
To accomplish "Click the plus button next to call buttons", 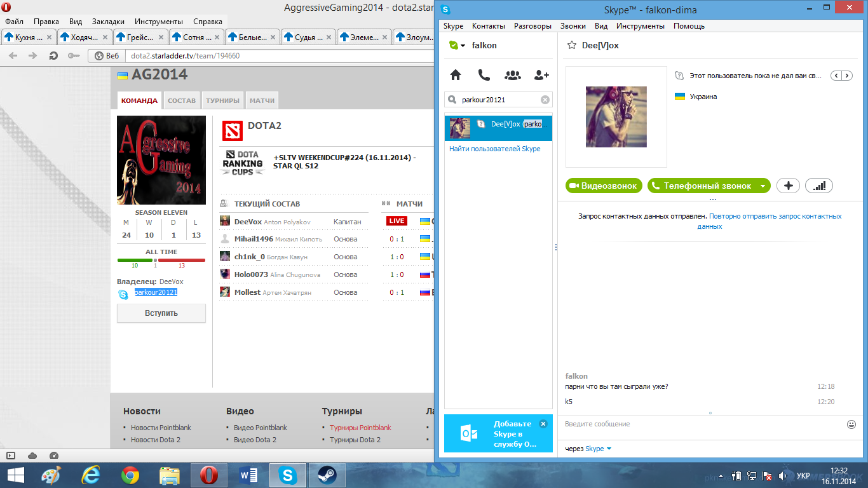I will click(789, 186).
